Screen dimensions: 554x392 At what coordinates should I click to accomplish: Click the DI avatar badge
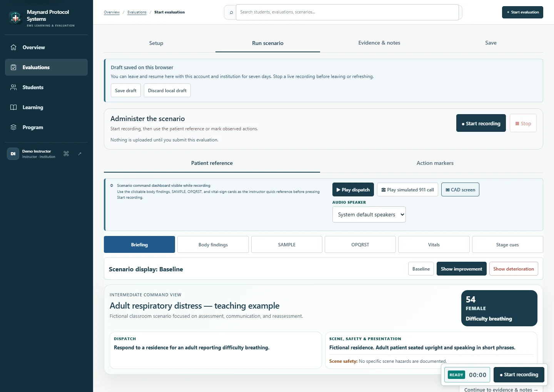coord(13,154)
